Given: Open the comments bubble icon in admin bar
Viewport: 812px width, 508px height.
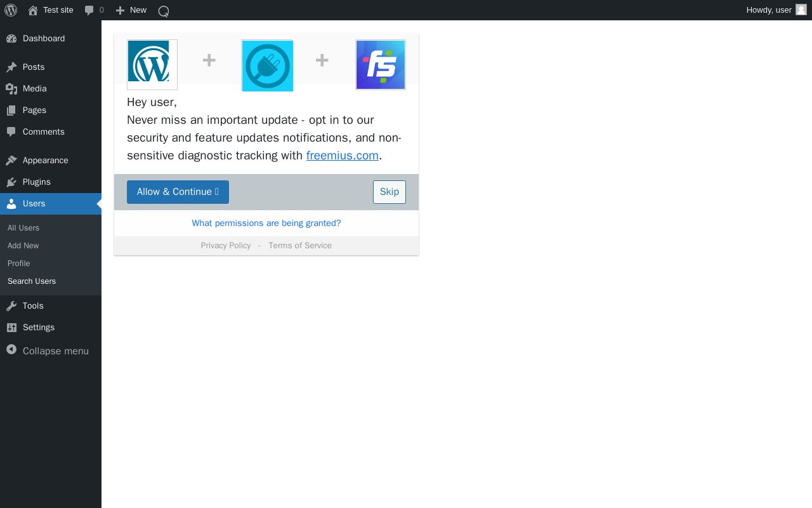Looking at the screenshot, I should coord(89,10).
